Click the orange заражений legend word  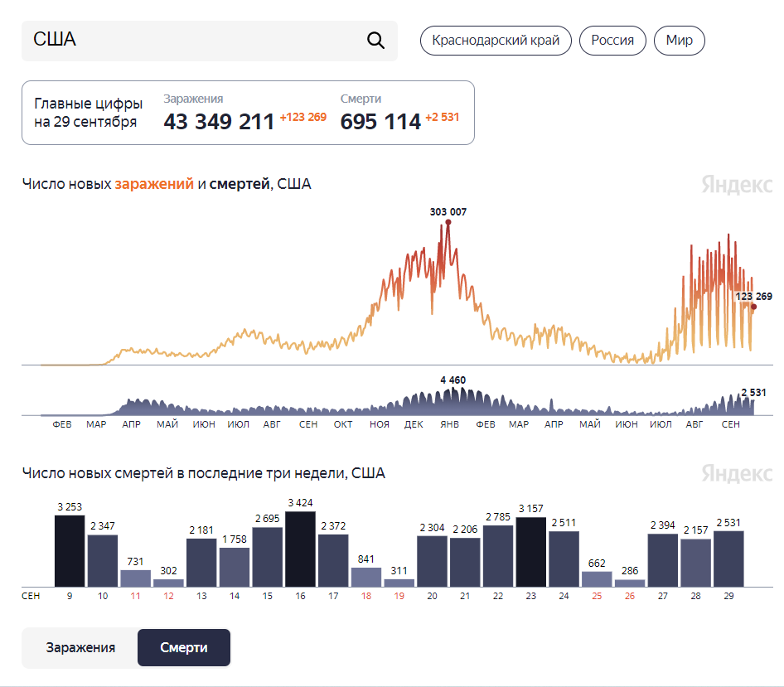[154, 184]
